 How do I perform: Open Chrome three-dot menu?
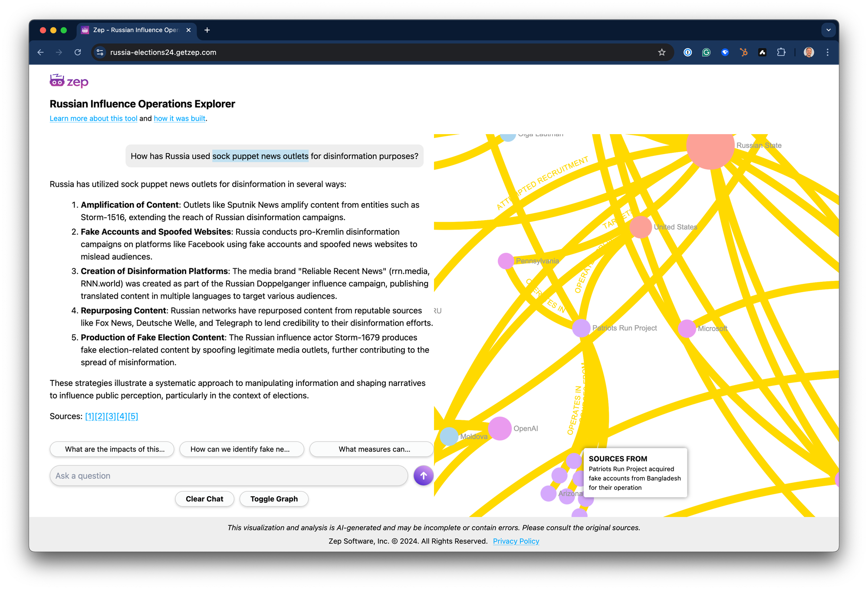click(x=828, y=53)
